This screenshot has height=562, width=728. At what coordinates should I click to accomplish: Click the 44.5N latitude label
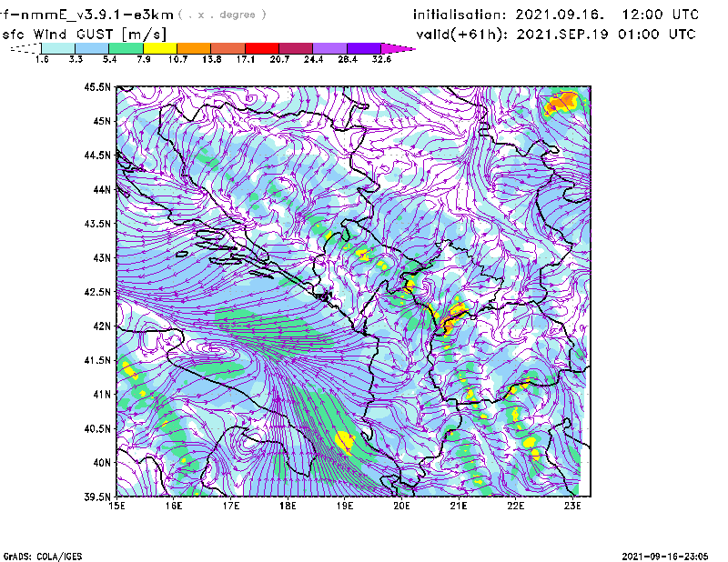click(97, 155)
